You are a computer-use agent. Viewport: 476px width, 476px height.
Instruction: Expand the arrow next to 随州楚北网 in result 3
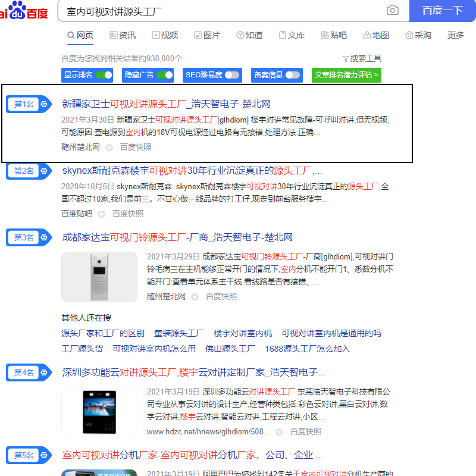(x=195, y=297)
